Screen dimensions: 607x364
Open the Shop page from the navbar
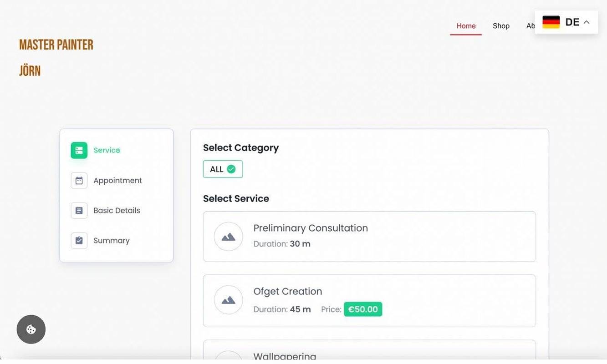click(x=501, y=25)
